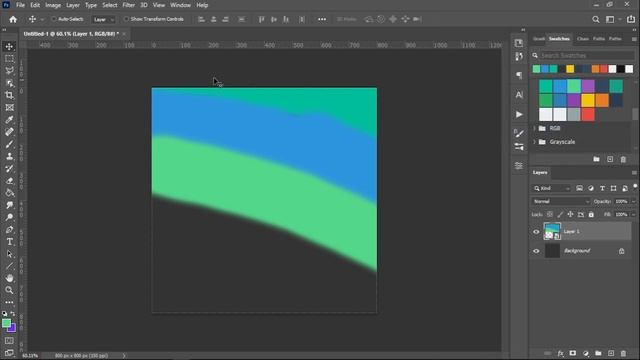Expand the RGB swatch folder
The height and width of the screenshot is (360, 640).
pos(535,128)
